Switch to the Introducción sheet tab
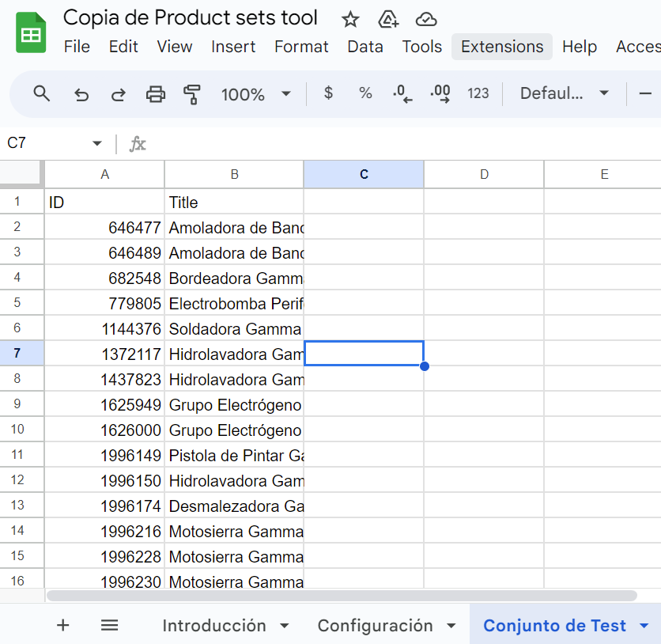 click(214, 626)
